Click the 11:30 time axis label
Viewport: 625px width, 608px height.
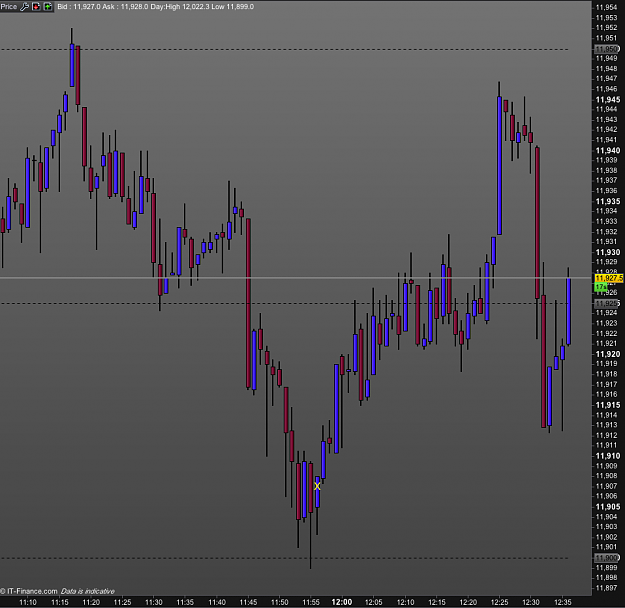pos(154,602)
